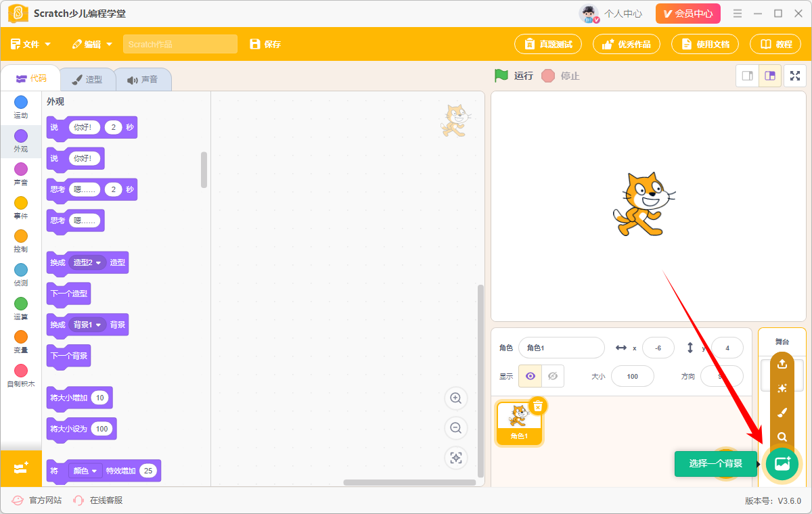Hide the sprite with crossed-eye toggle
812x514 pixels.
click(x=553, y=376)
